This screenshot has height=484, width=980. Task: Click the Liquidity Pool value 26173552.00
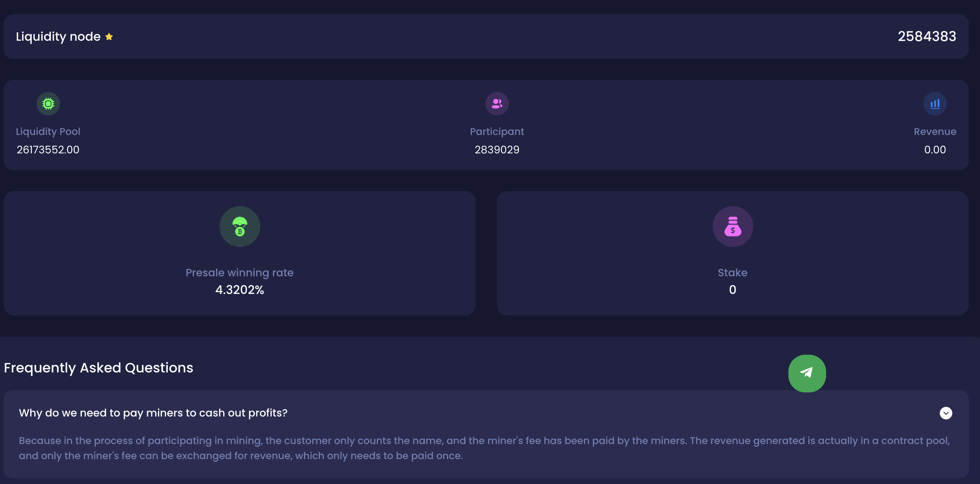(48, 150)
